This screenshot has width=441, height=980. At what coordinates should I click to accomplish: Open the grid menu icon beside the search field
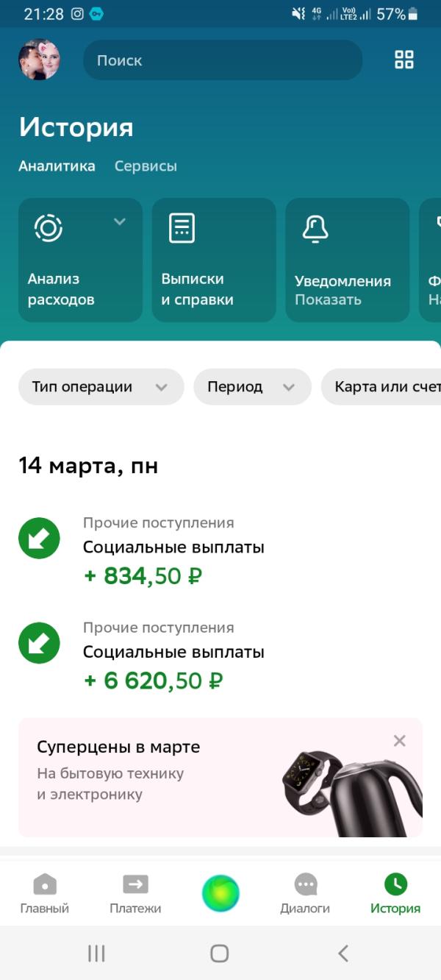404,60
